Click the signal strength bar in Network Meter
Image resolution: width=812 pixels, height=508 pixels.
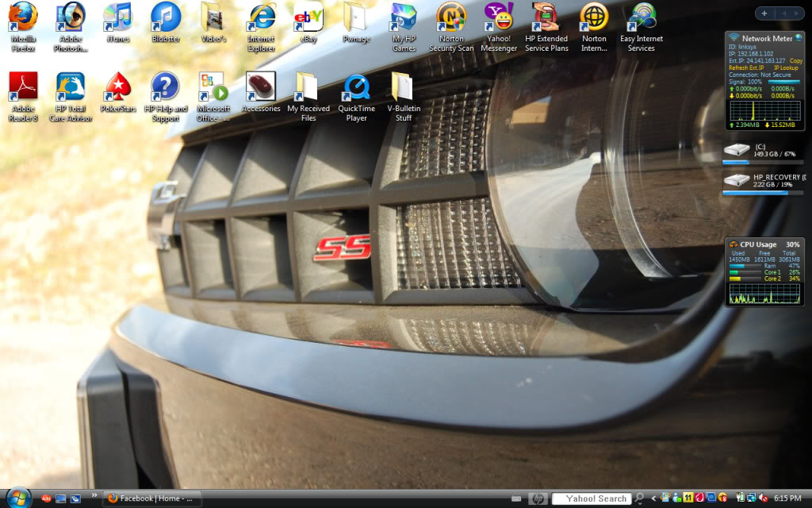tap(783, 82)
